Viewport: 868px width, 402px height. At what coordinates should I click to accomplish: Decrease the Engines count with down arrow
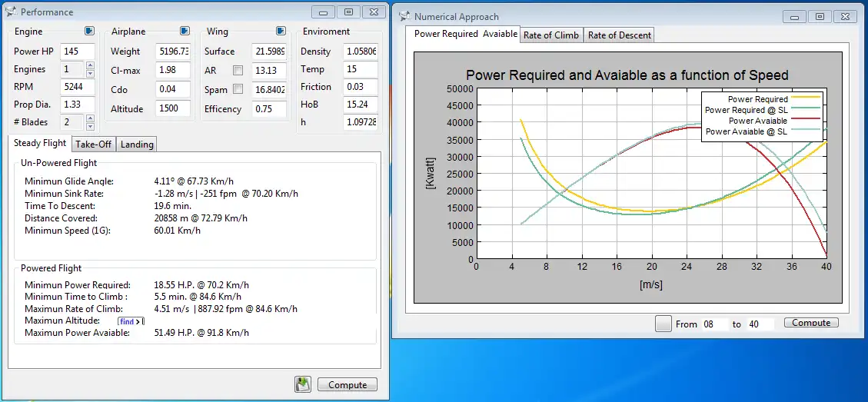click(89, 74)
